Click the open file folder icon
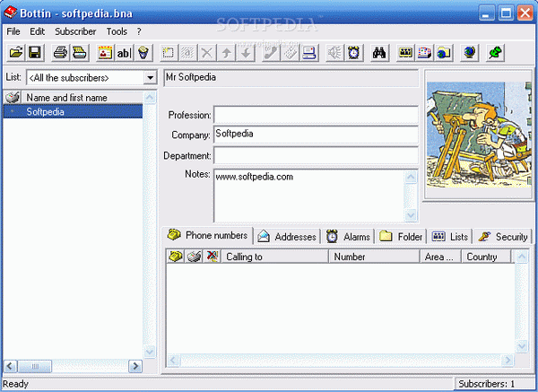The image size is (538, 392). [16, 53]
